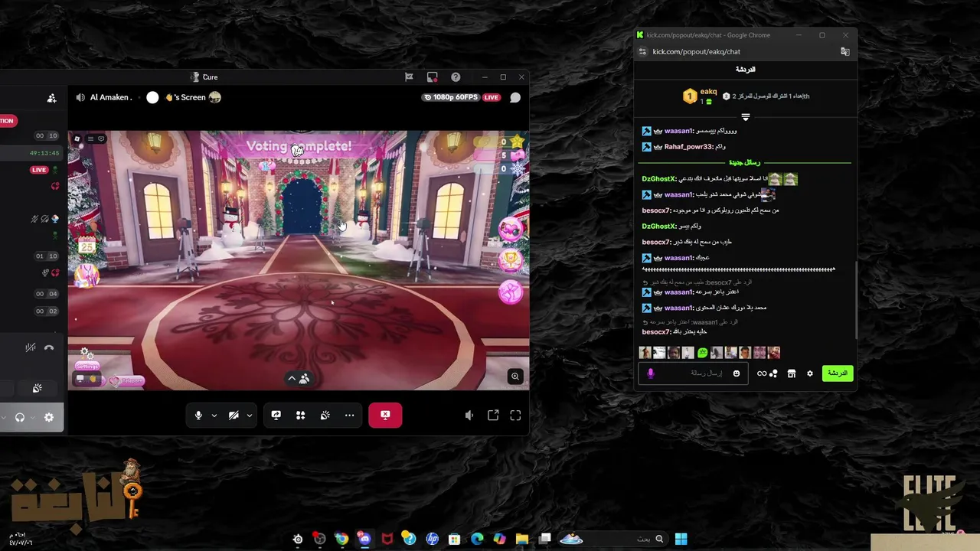Disconnect from the call with the red button
Viewport: 980px width, 551px height.
385,415
